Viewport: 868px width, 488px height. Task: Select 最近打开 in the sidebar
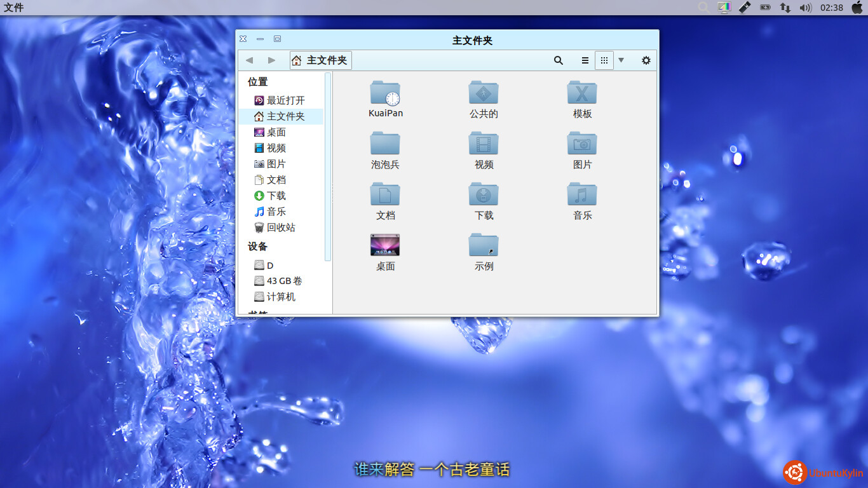pyautogui.click(x=285, y=100)
